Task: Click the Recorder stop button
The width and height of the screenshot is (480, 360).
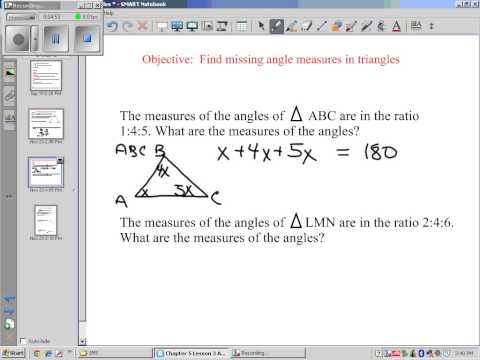Action: pos(87,39)
